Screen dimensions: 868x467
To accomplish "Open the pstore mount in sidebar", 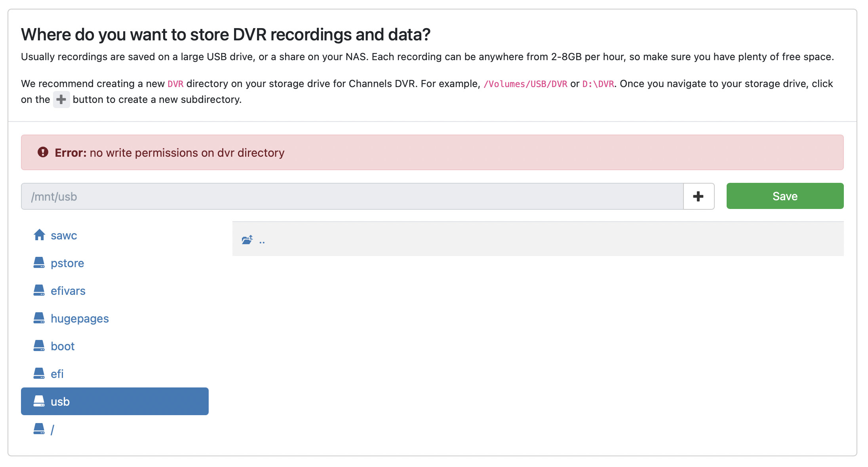I will pos(67,263).
